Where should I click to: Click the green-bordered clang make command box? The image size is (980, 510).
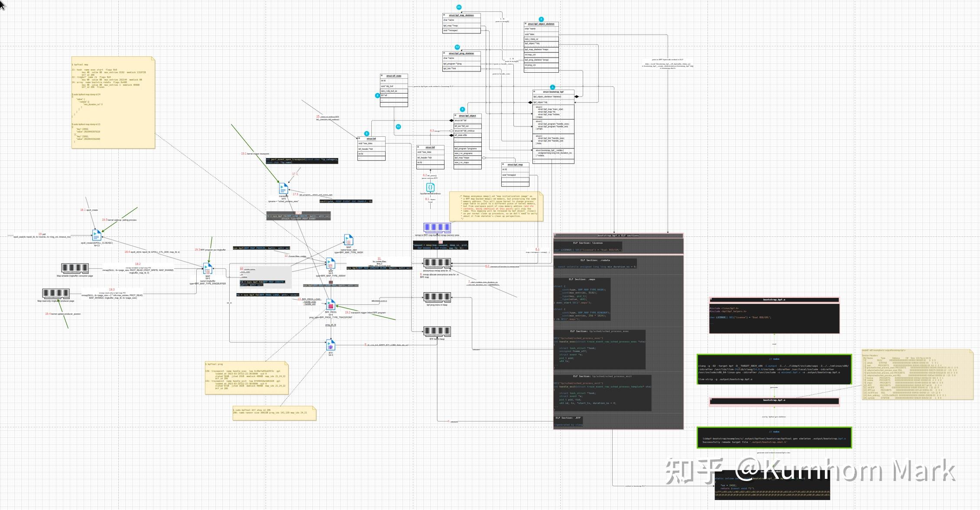click(774, 369)
